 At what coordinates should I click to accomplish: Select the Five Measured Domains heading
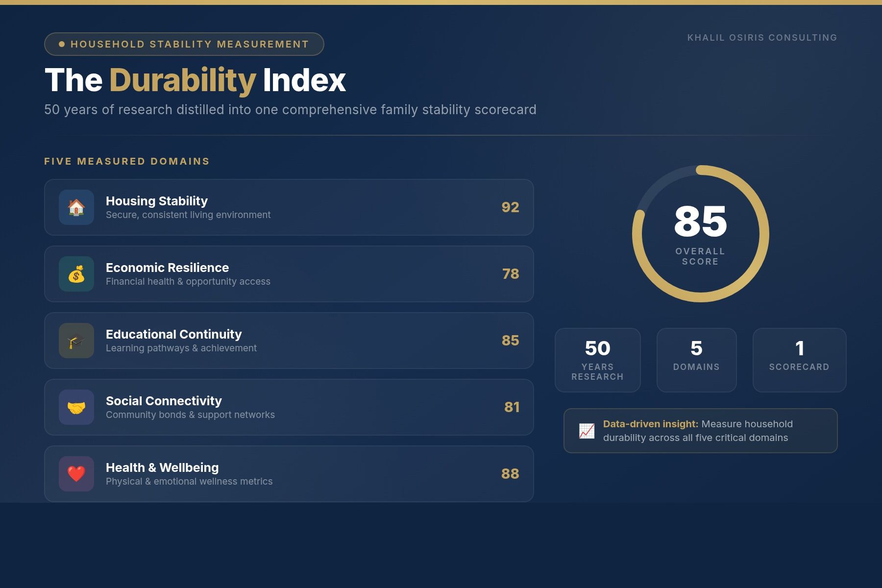click(x=126, y=161)
